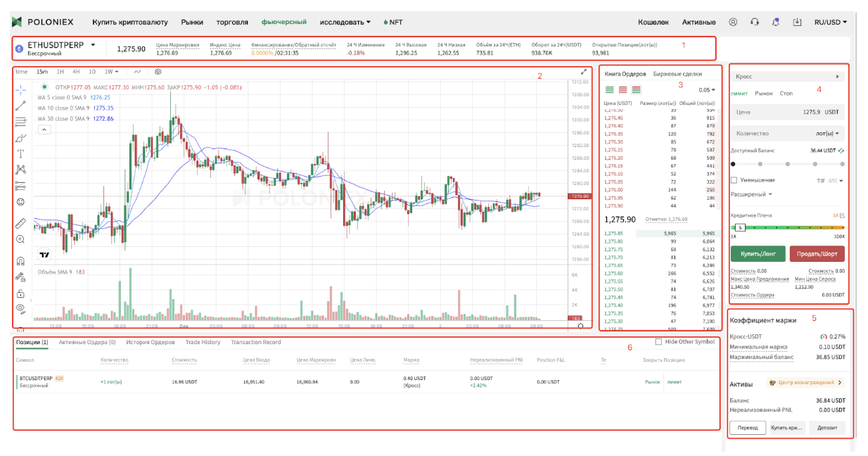Open История Ордеров tab
The image size is (868, 456).
coord(151,342)
